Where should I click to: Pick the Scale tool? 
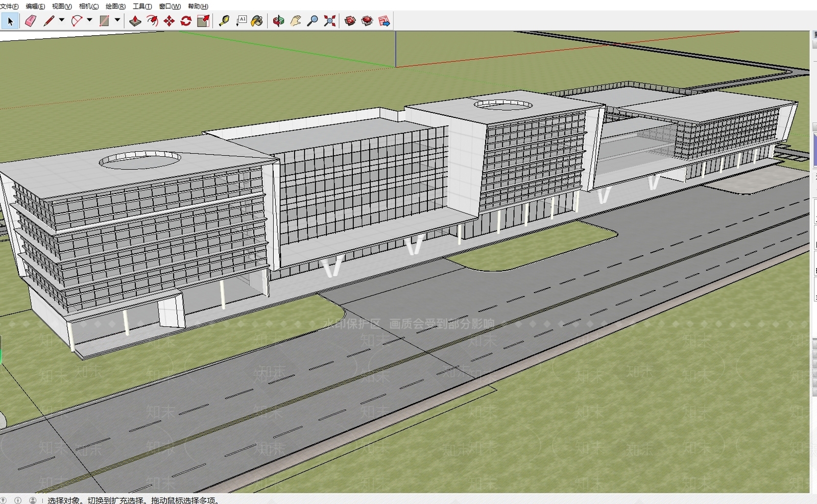point(203,21)
